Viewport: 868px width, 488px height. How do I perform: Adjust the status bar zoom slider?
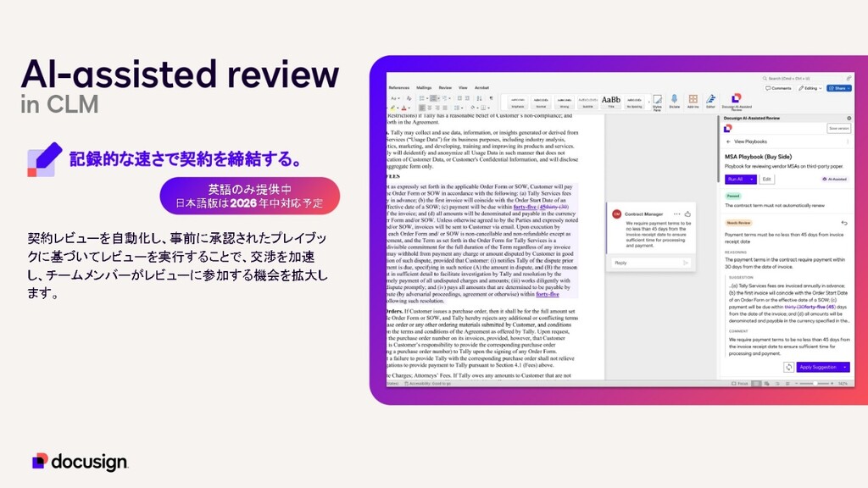click(x=814, y=384)
